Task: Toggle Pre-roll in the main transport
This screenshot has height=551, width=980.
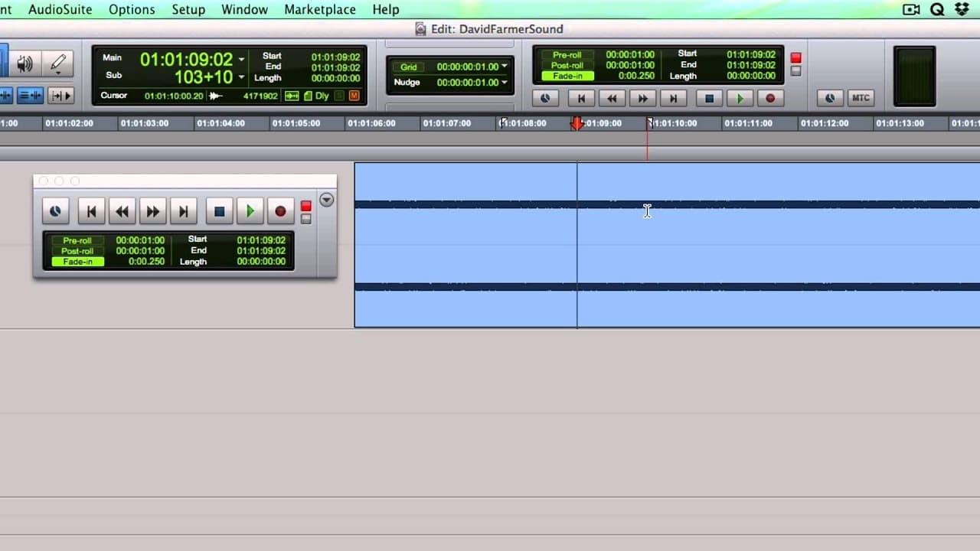Action: tap(567, 55)
